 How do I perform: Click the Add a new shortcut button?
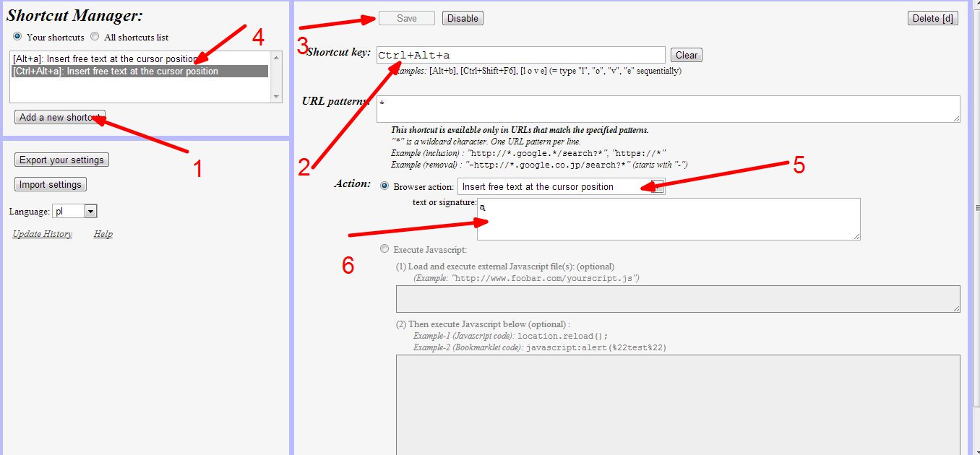click(x=59, y=117)
